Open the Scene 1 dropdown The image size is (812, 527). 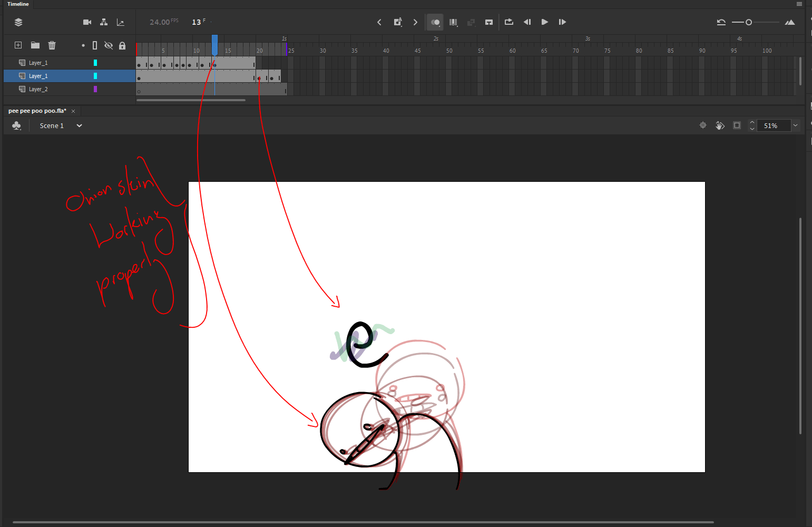(79, 125)
